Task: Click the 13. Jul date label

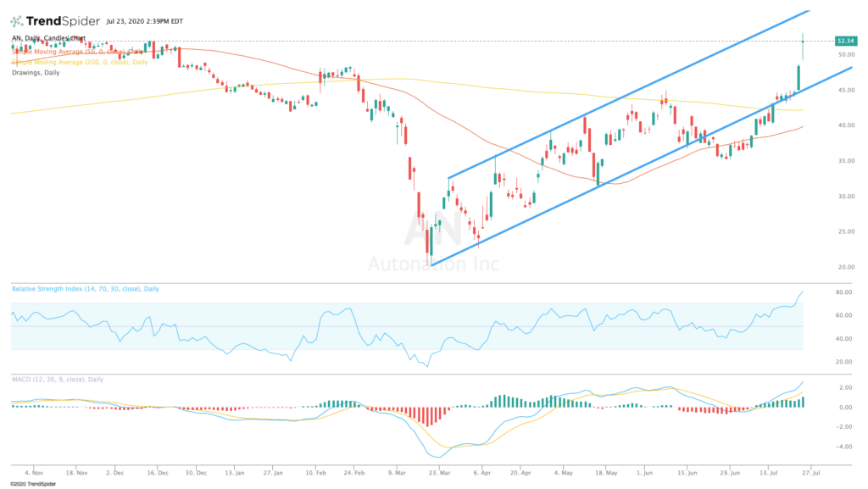Action: [x=768, y=473]
